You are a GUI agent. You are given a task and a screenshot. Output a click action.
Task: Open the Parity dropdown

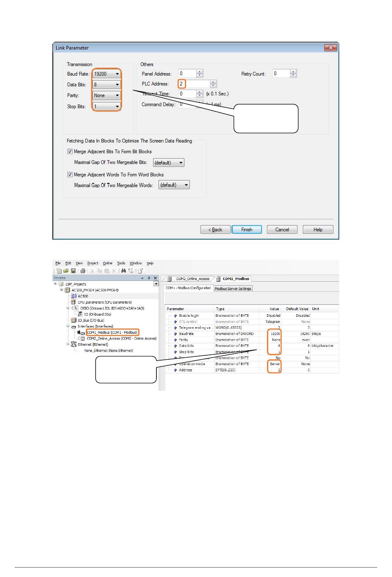pos(106,95)
